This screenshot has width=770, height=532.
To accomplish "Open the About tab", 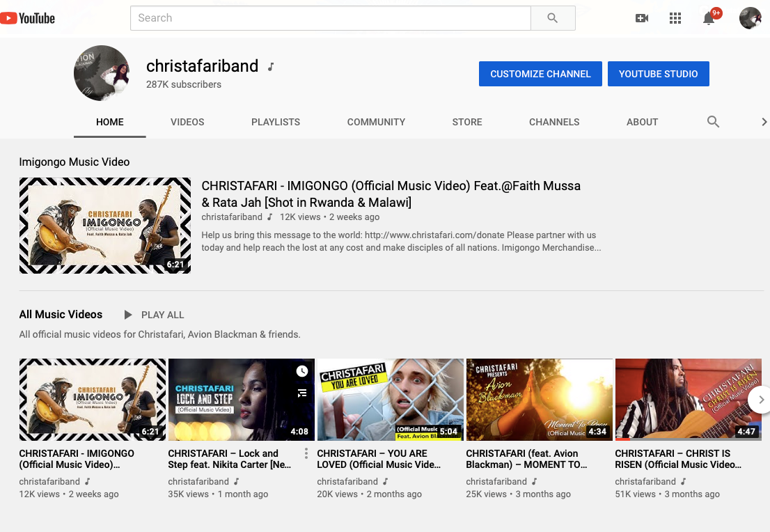I will (642, 122).
